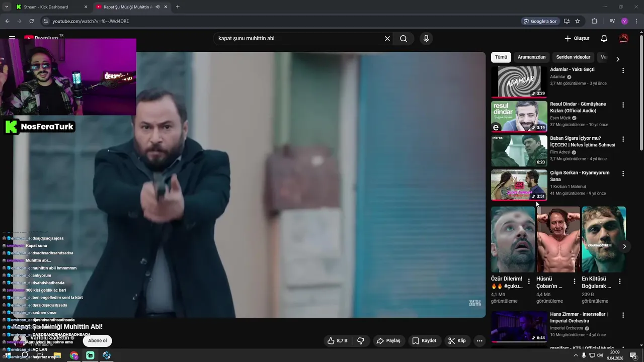The image size is (644, 362).
Task: Open options for Özür Dilerim short
Action: [x=529, y=282]
